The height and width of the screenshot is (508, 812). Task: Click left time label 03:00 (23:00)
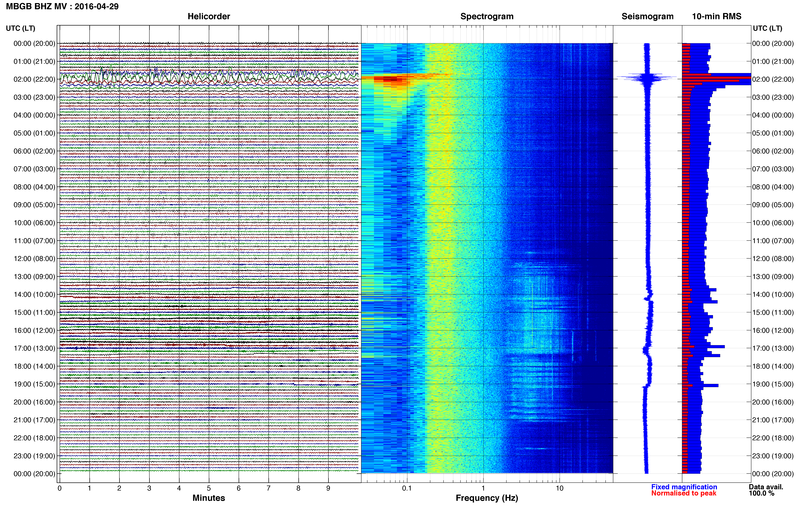click(34, 97)
